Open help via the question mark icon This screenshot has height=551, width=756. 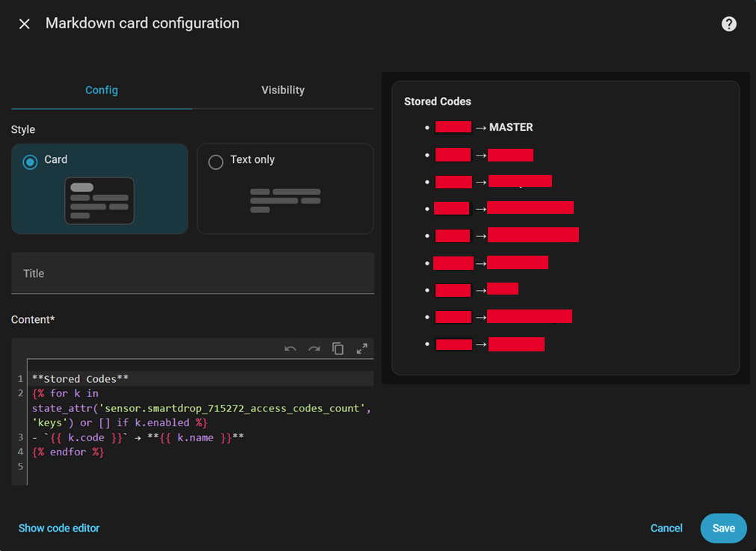(x=728, y=23)
